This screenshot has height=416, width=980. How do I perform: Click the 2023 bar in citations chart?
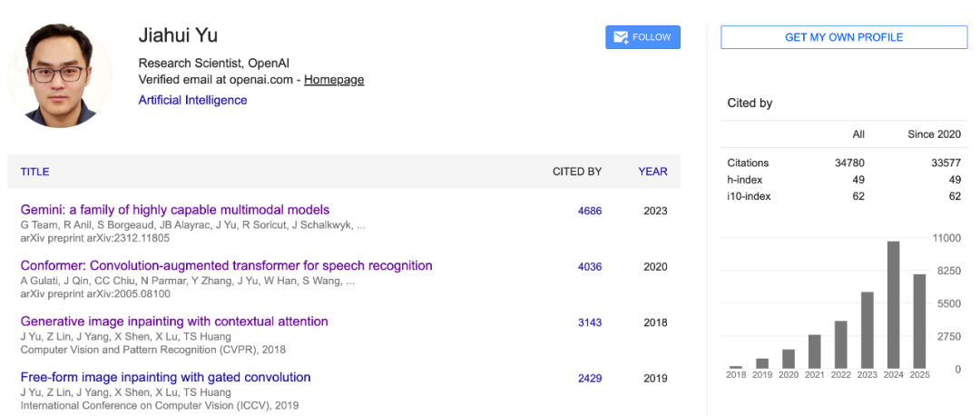click(x=867, y=330)
